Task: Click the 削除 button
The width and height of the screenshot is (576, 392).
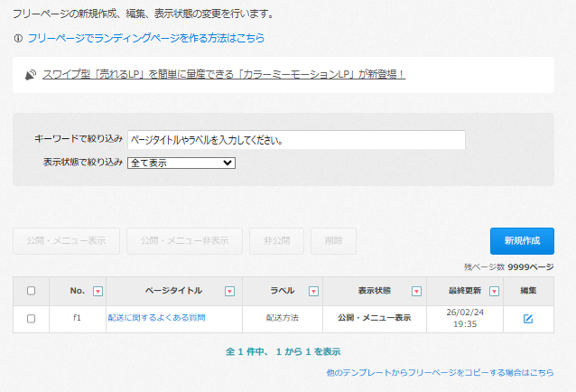Action: coord(333,241)
